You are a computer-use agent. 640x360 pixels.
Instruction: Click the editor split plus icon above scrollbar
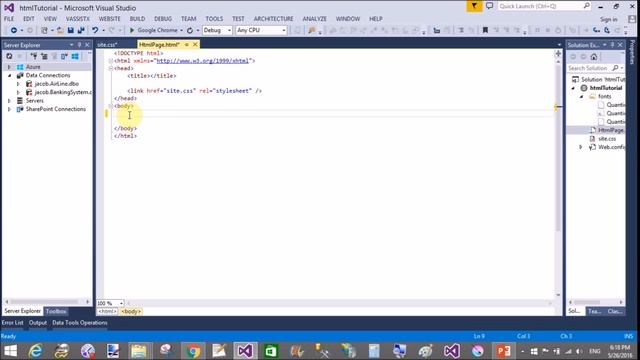pyautogui.click(x=558, y=53)
